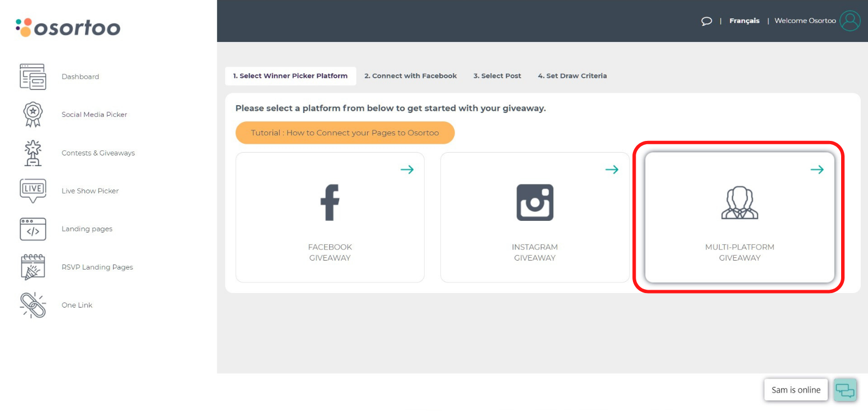This screenshot has width=868, height=411.
Task: Open Contests & Giveaways menu item
Action: tap(98, 153)
